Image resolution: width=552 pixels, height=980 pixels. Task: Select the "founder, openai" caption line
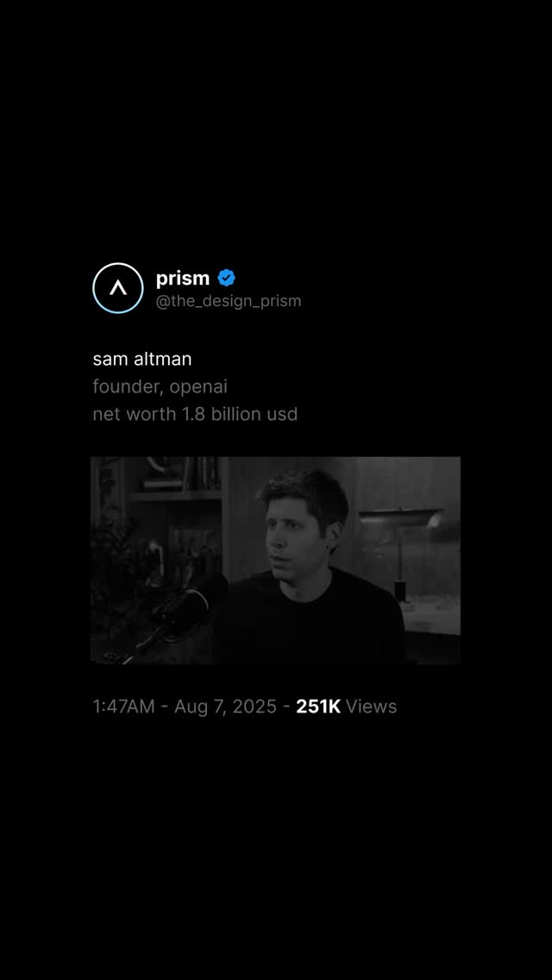click(x=160, y=386)
